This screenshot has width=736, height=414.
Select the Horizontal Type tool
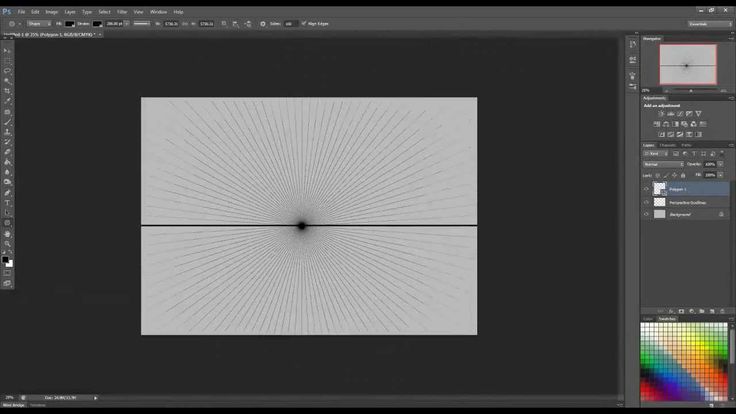[7, 203]
